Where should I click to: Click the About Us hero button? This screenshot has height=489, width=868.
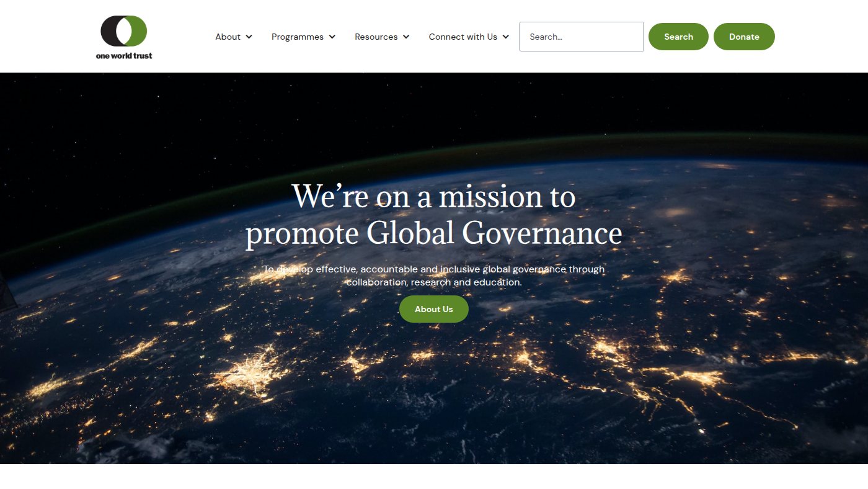pos(434,309)
